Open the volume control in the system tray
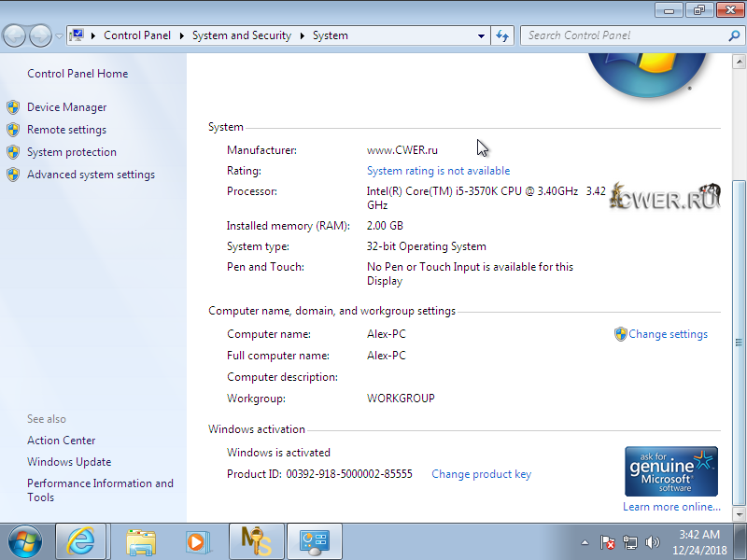Screen dimensions: 747x560 (654, 541)
